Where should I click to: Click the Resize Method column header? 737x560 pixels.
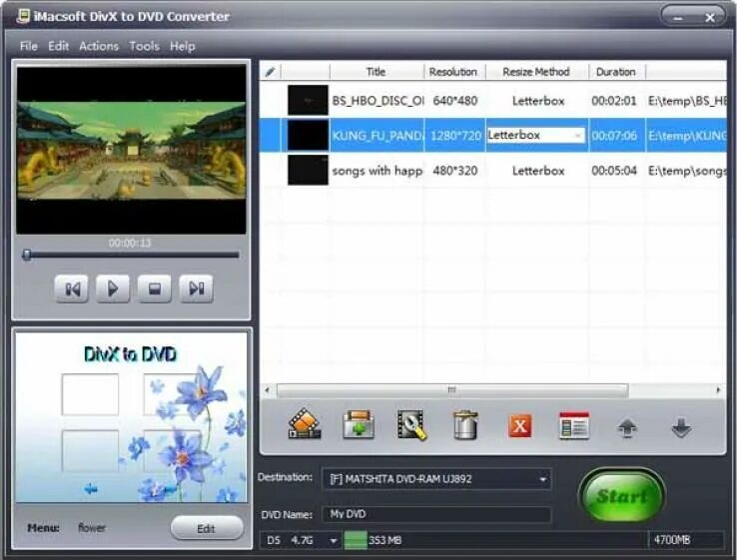click(536, 72)
